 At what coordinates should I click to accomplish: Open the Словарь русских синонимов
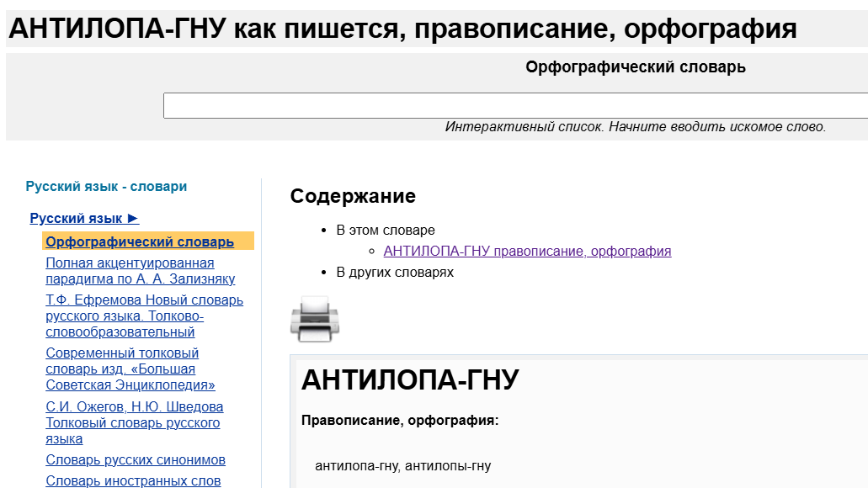pyautogui.click(x=135, y=459)
